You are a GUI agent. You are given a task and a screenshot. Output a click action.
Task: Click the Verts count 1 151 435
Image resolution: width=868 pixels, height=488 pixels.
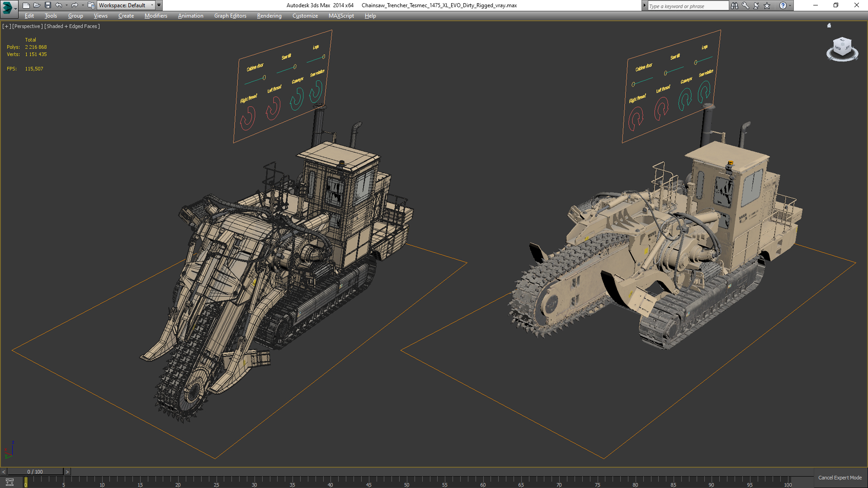(x=36, y=54)
